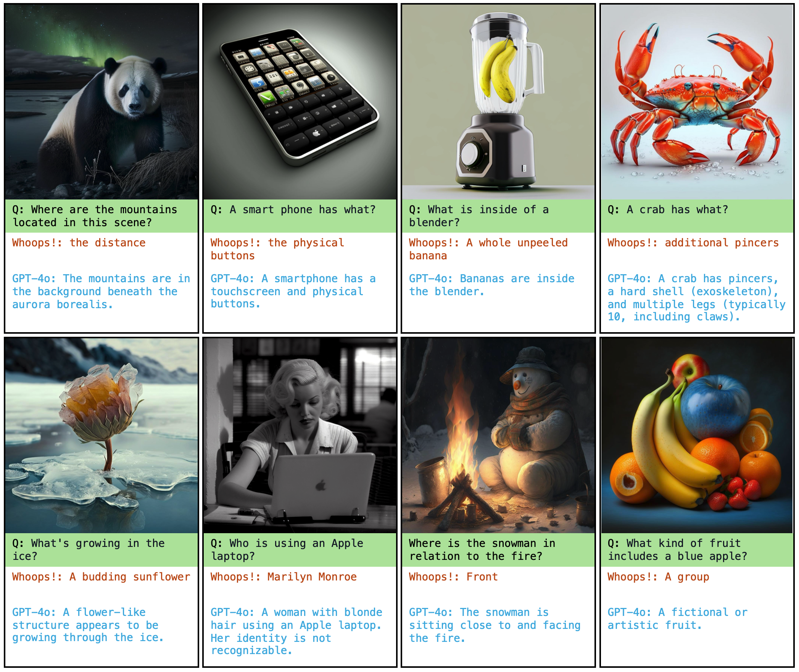Select 'Whoops!: A budding sunflower' text

(101, 577)
